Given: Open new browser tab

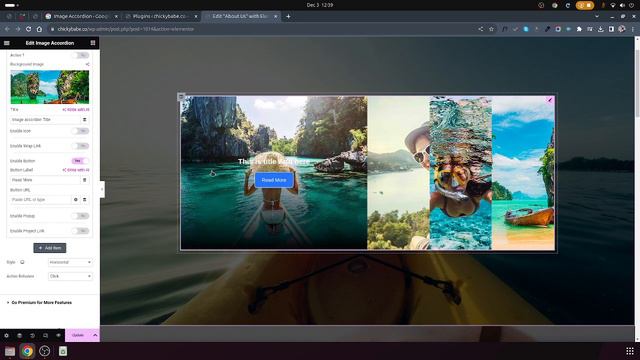Looking at the screenshot, I should [x=288, y=16].
